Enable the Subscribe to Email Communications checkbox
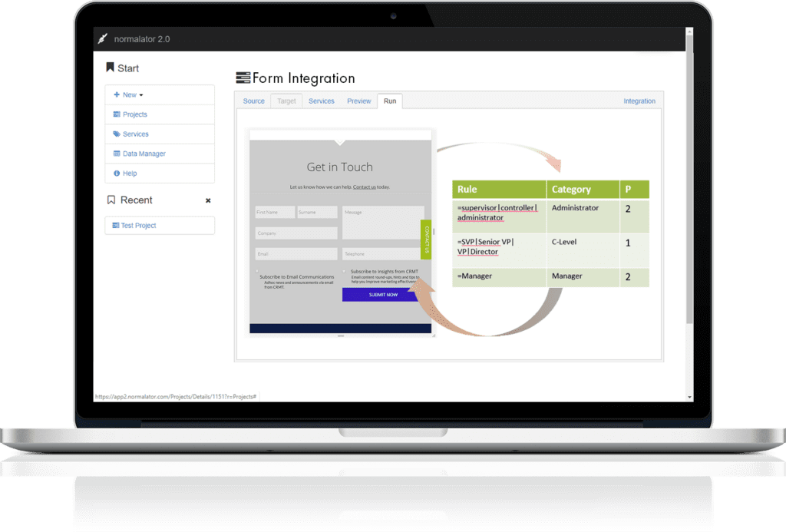 (x=256, y=269)
